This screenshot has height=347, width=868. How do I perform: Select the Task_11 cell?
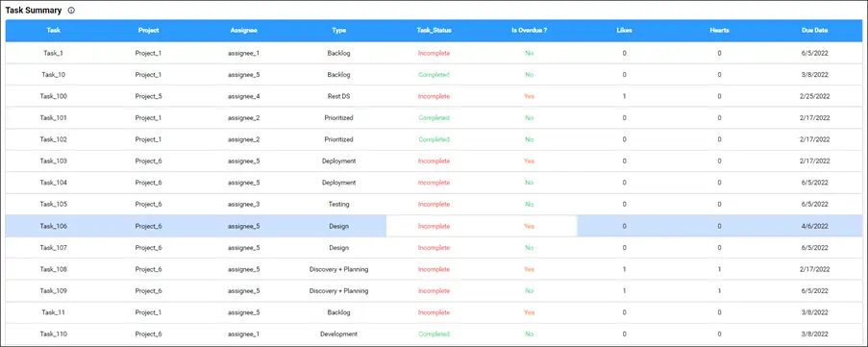(x=54, y=312)
